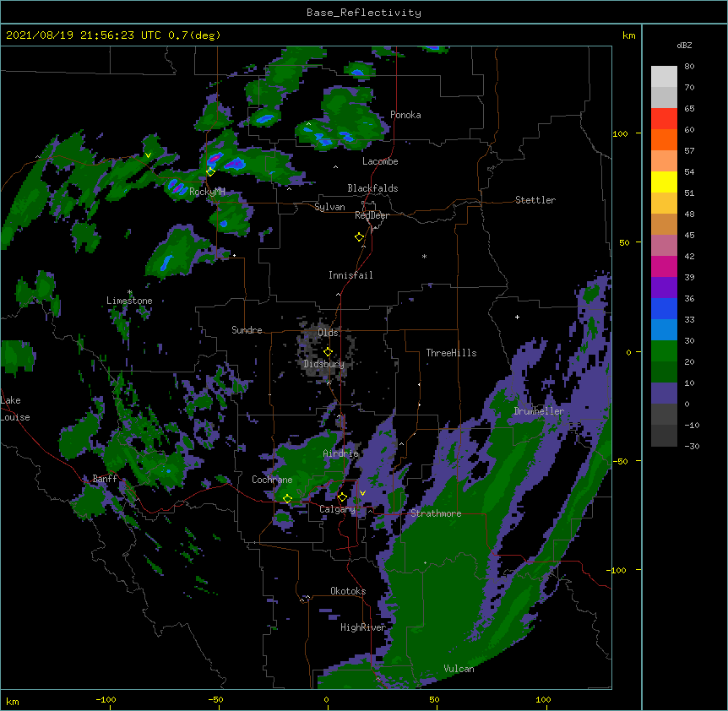Image resolution: width=728 pixels, height=711 pixels.
Task: Click the Sylvan label
Action: tap(329, 207)
